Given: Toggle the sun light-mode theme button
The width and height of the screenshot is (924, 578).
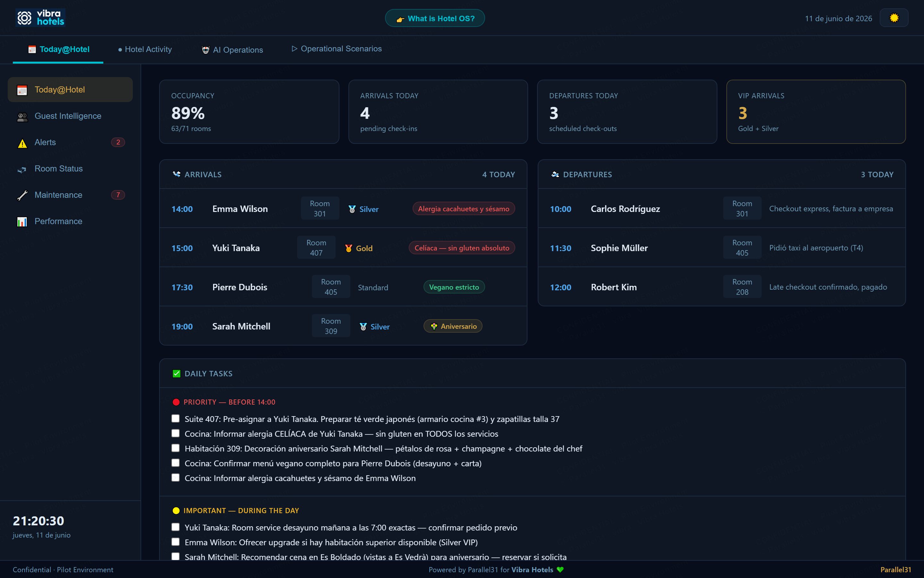Looking at the screenshot, I should tap(894, 18).
